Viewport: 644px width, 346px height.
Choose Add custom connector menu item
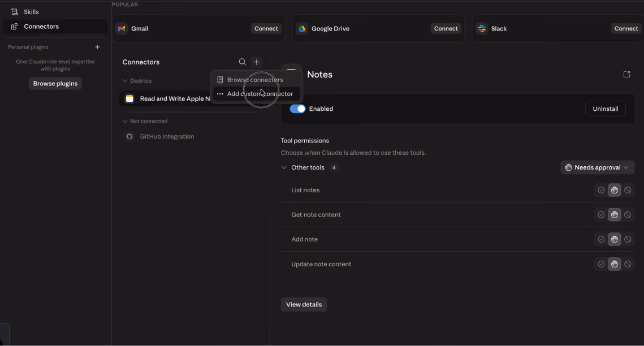click(256, 94)
